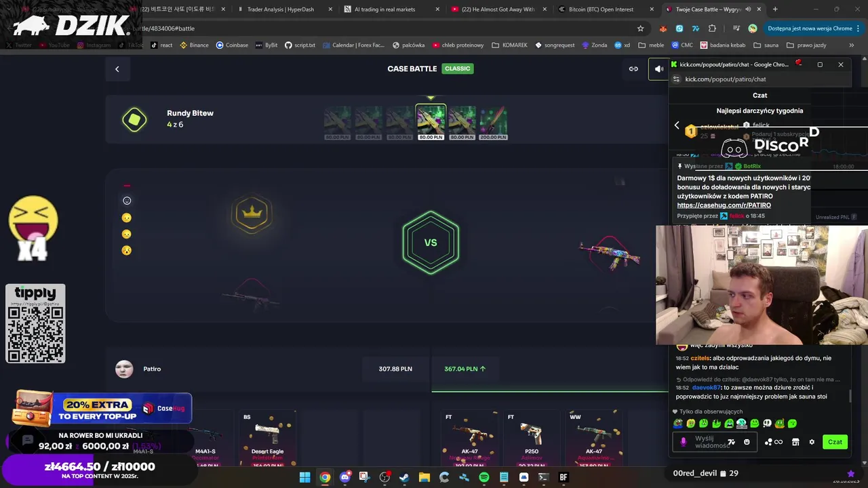Open the P250 skin card
Screen dimensions: 868x488
pyautogui.click(x=532, y=438)
